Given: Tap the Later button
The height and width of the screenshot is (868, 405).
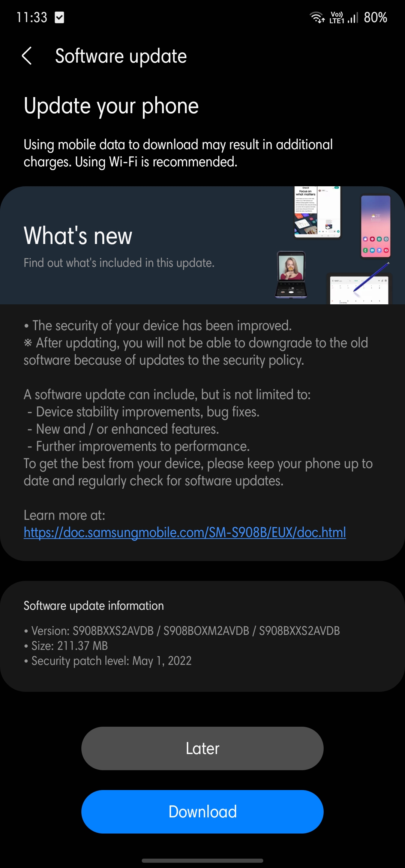Looking at the screenshot, I should [202, 748].
